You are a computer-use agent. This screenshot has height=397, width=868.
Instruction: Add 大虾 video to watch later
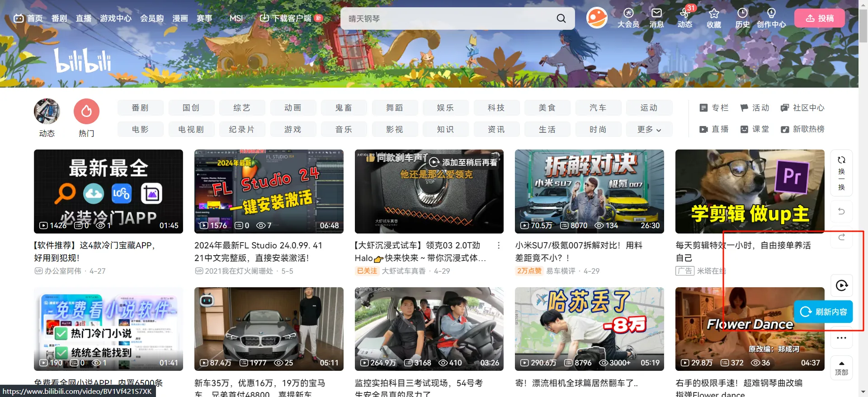(434, 162)
